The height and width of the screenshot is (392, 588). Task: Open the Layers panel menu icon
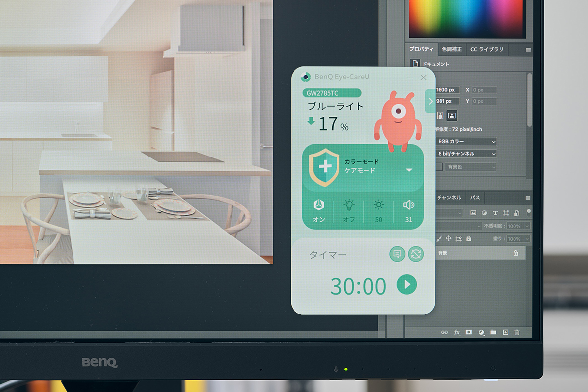pyautogui.click(x=527, y=198)
